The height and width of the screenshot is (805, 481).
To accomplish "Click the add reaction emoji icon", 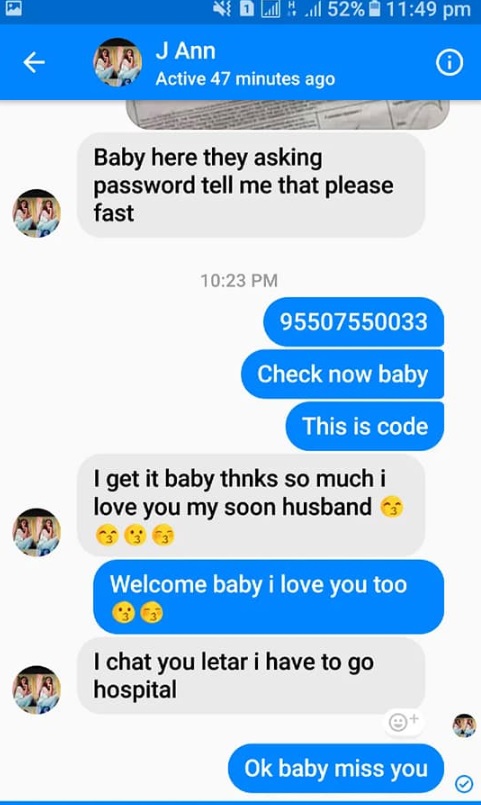I will (x=403, y=721).
